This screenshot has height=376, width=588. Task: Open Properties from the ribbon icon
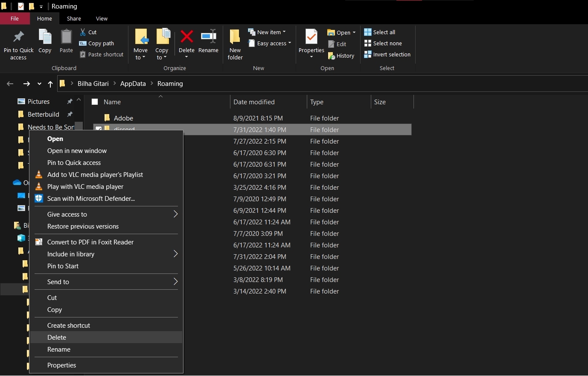click(x=311, y=38)
